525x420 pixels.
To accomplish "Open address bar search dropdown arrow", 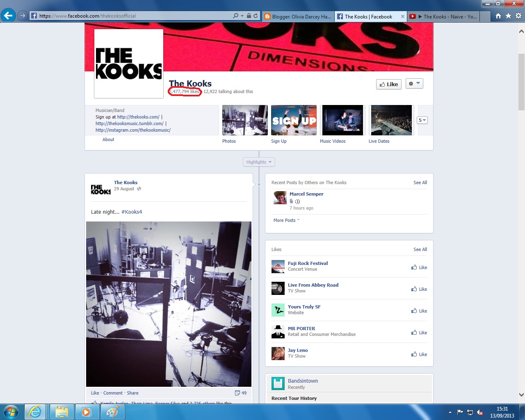I will 242,16.
